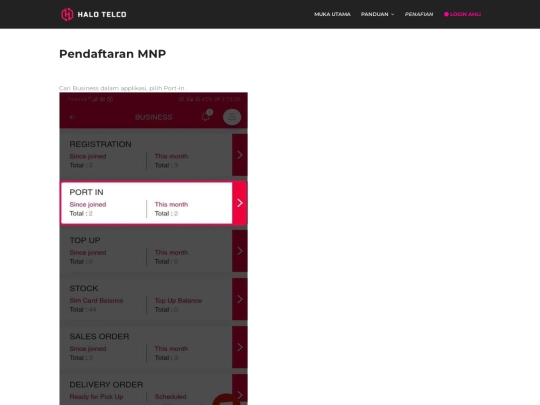The image size is (540, 405).
Task: Open REGISTRATION row chevron arrow
Action: (240, 155)
